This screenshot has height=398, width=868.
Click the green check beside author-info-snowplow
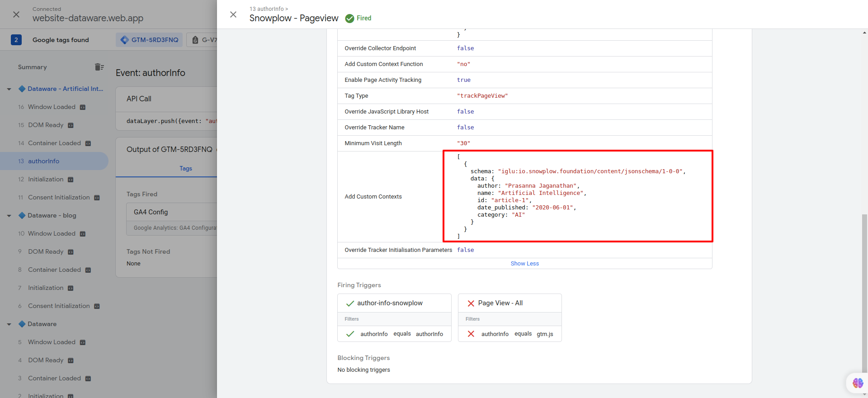[x=350, y=303]
